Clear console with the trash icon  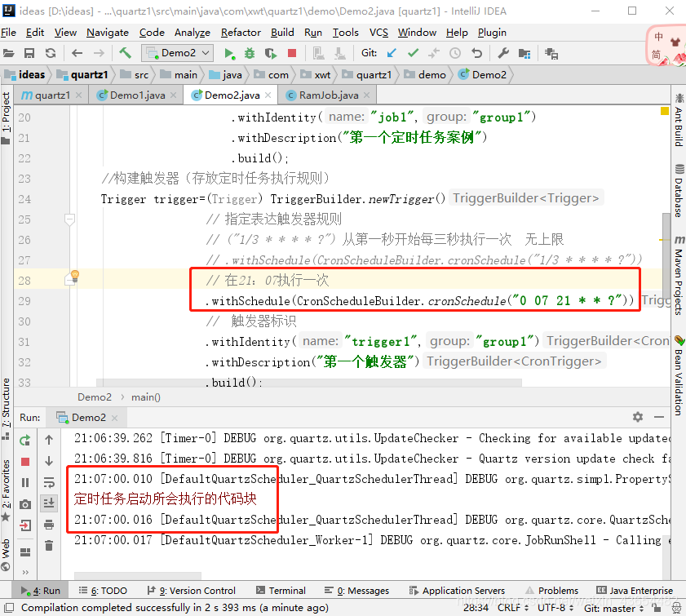point(49,545)
